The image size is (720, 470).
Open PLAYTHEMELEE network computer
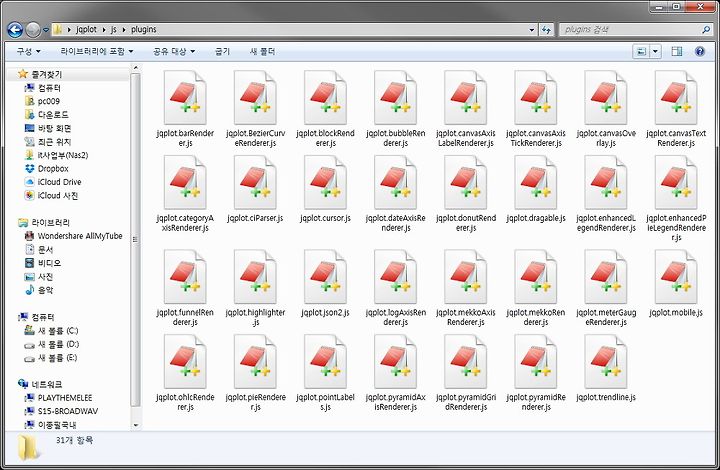click(58, 398)
